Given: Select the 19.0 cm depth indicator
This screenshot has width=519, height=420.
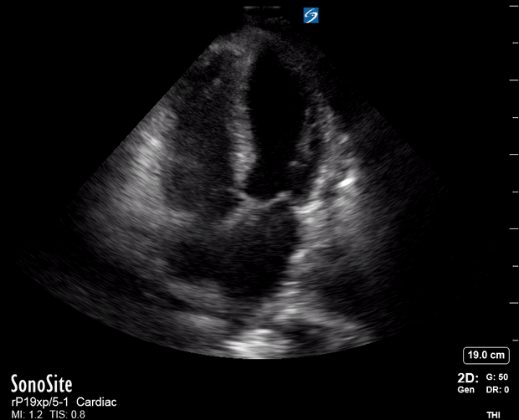Looking at the screenshot, I should tap(486, 356).
